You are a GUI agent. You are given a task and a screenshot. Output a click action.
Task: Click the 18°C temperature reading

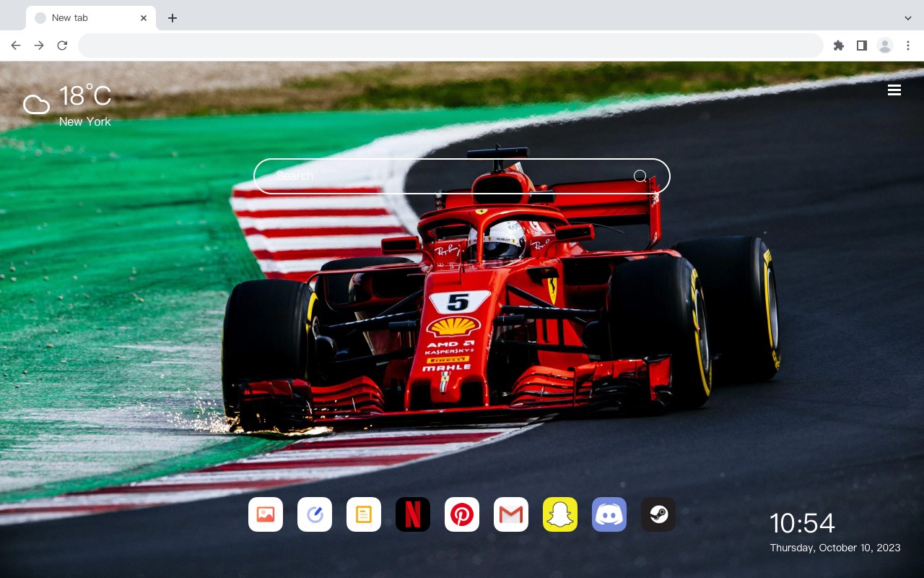[85, 96]
